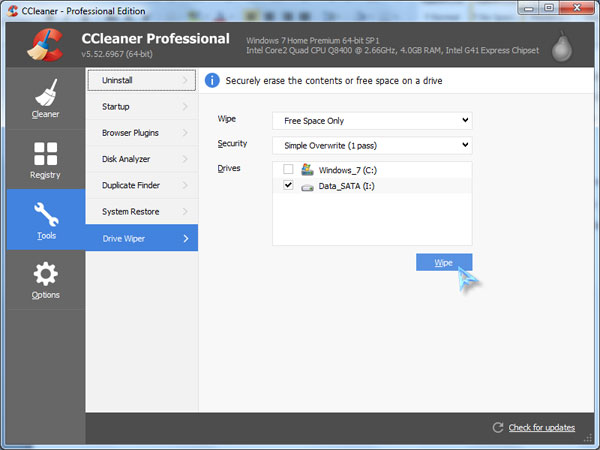600x450 pixels.
Task: Open the Startup tool
Action: [142, 106]
